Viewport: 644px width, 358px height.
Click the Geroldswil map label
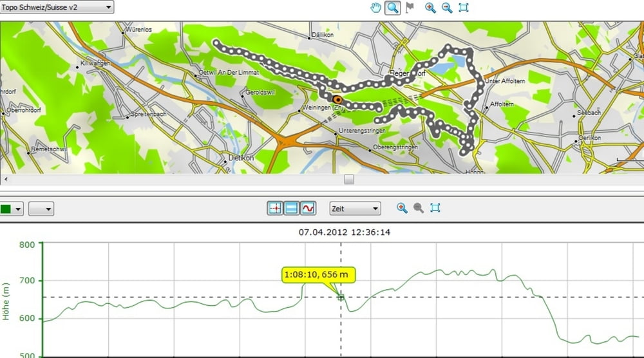pos(260,92)
